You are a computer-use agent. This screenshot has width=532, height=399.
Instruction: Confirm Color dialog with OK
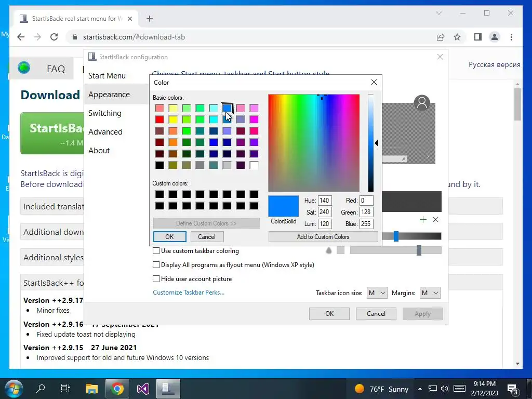click(x=170, y=236)
